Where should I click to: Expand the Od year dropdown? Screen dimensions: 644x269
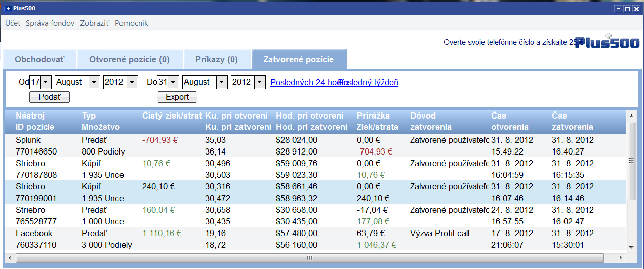[132, 82]
